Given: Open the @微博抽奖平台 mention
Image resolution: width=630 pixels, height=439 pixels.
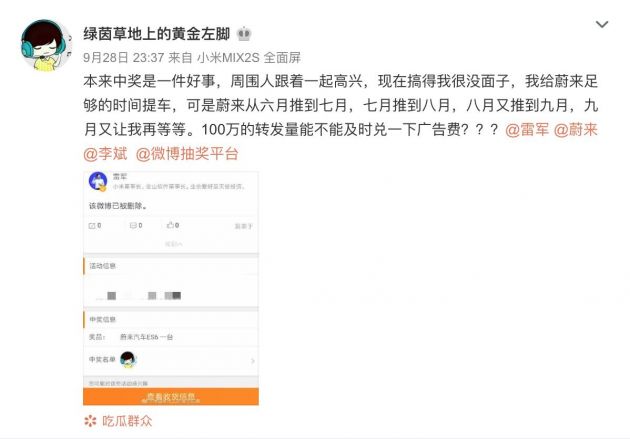Looking at the screenshot, I should (187, 154).
